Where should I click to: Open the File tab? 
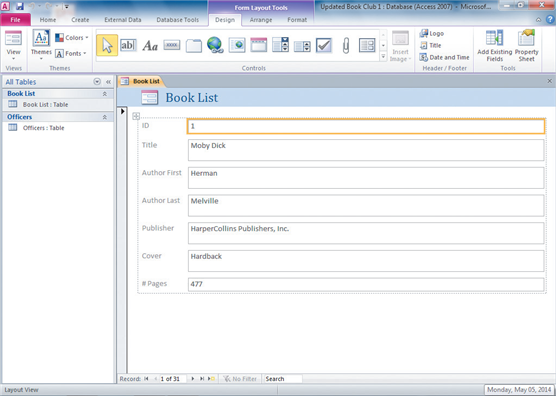pos(16,20)
